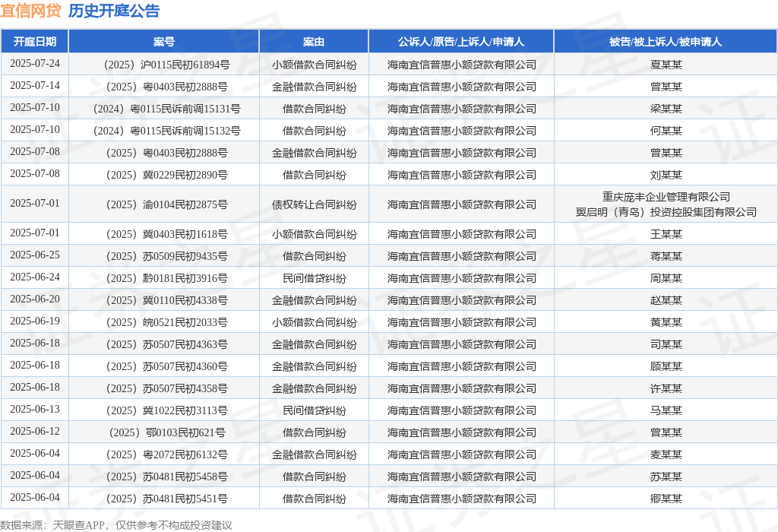The image size is (778, 532).
Task: Click the 案由 column header
Action: pos(314,42)
